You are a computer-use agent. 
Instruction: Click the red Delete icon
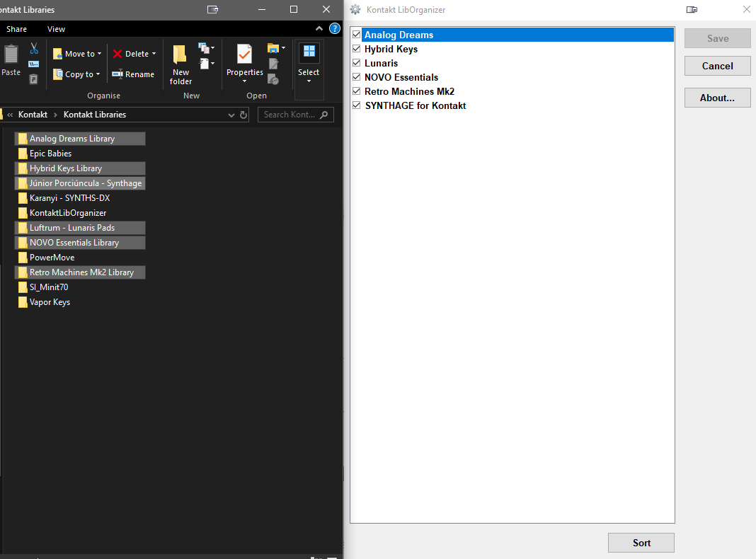[118, 54]
